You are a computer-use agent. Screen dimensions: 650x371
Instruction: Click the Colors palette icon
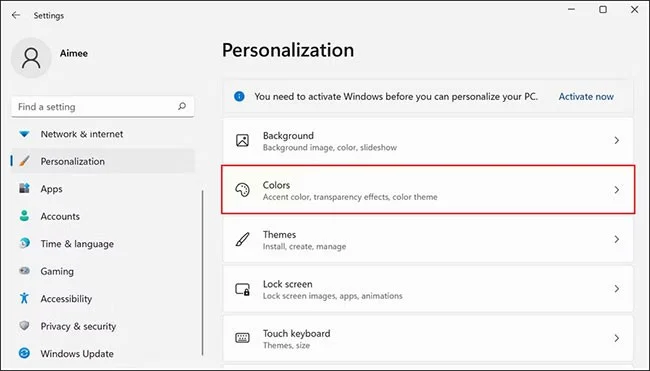point(243,190)
